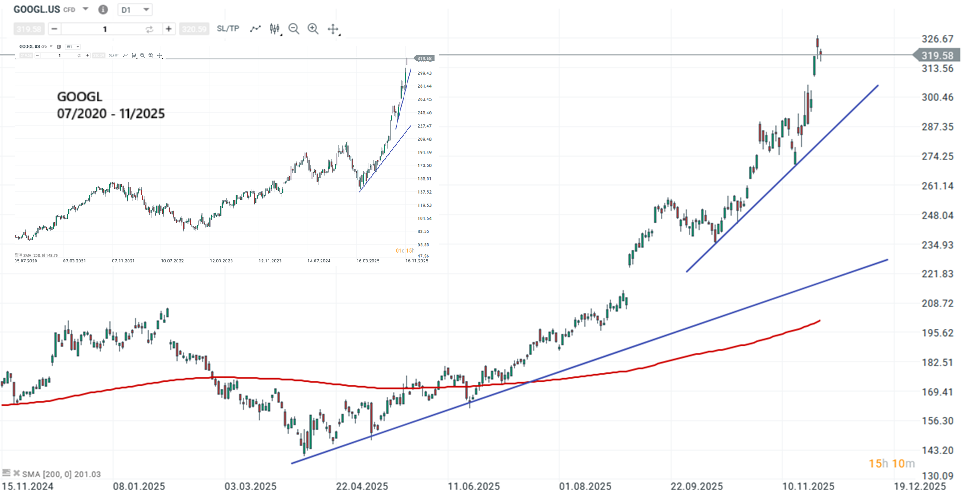
Task: Open the info icon beside GOOGL.US
Action: (x=103, y=9)
